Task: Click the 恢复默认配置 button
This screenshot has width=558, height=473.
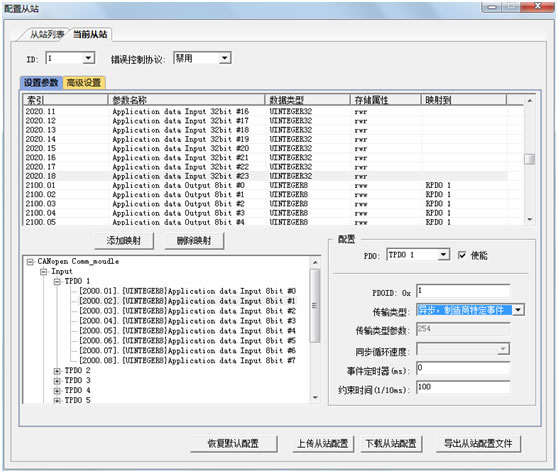Action: (x=233, y=443)
